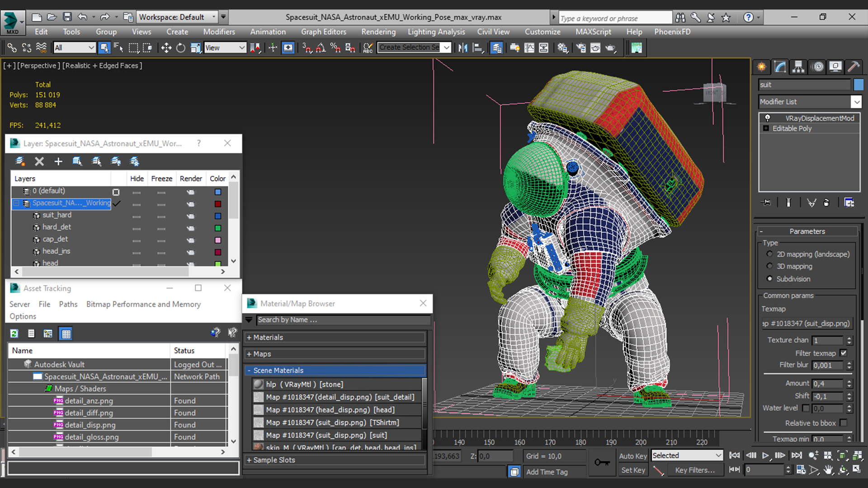
Task: Click Texmap button suit_disp.png
Action: pos(807,324)
